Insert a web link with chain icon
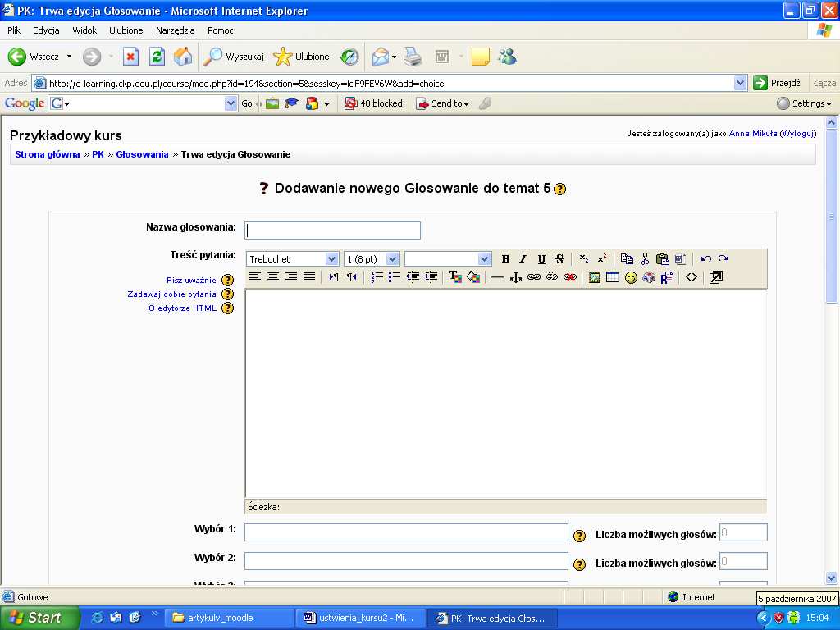This screenshot has height=630, width=840. pos(533,277)
